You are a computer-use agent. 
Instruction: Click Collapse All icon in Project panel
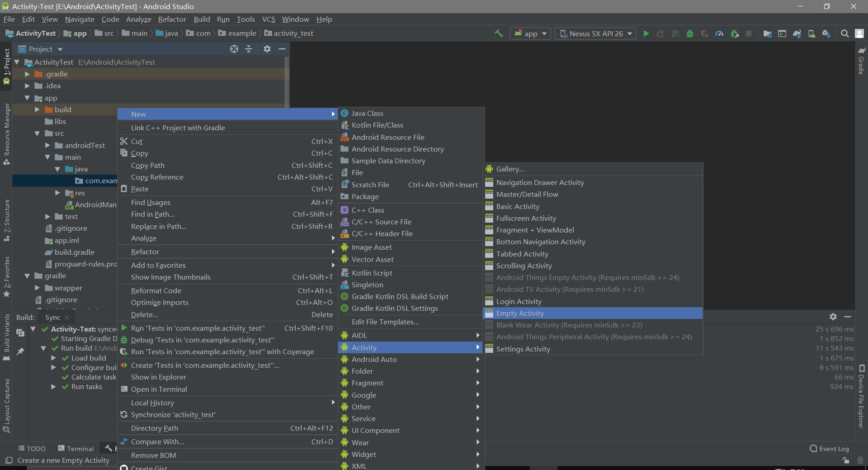tap(249, 49)
